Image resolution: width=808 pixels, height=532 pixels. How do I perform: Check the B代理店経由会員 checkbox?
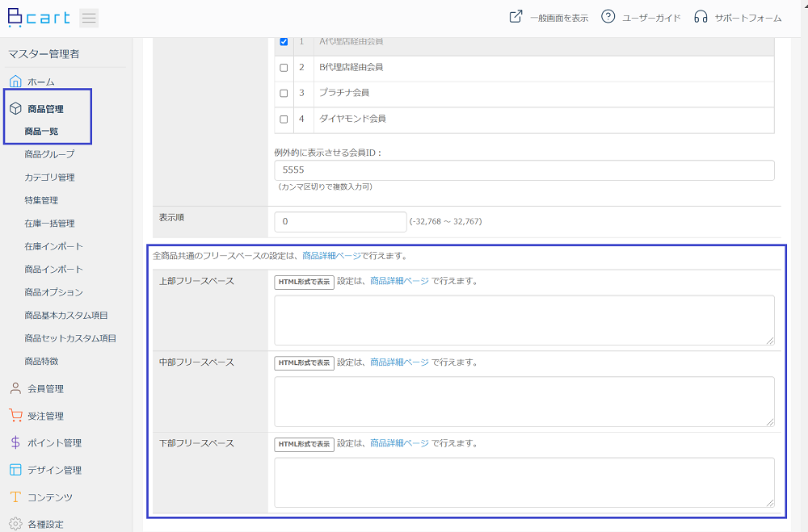click(284, 68)
